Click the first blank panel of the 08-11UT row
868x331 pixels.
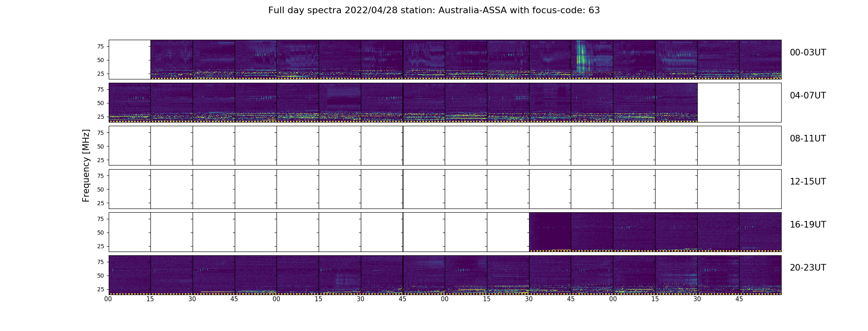click(130, 146)
